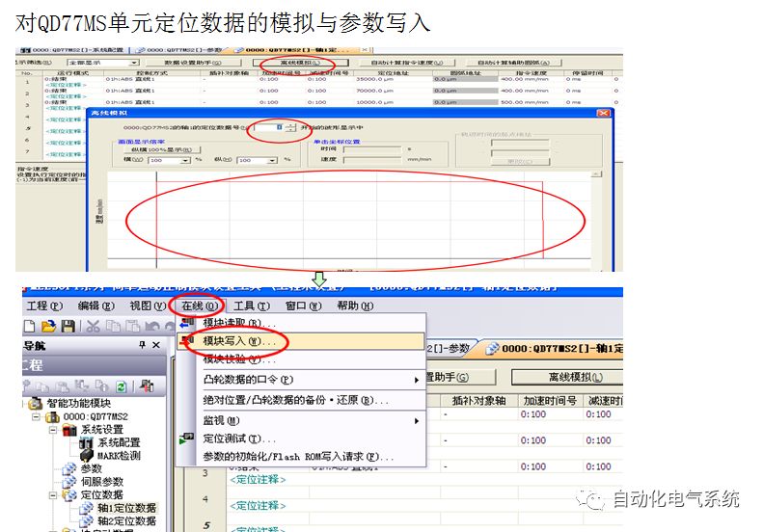Close the 离线模拟 dialog with red X
Viewport: 764px width, 532px height.
click(604, 113)
